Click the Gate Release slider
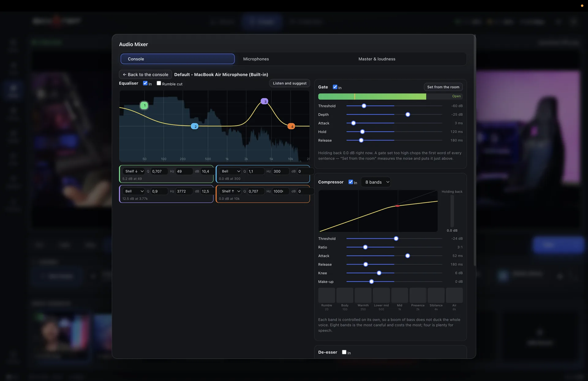This screenshot has height=381, width=588. pyautogui.click(x=394, y=140)
